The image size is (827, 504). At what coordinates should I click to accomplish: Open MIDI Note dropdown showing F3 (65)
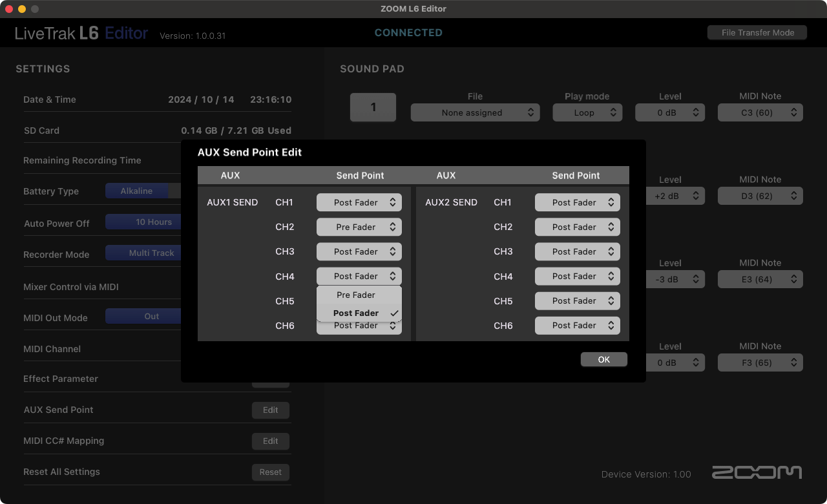[x=760, y=362]
